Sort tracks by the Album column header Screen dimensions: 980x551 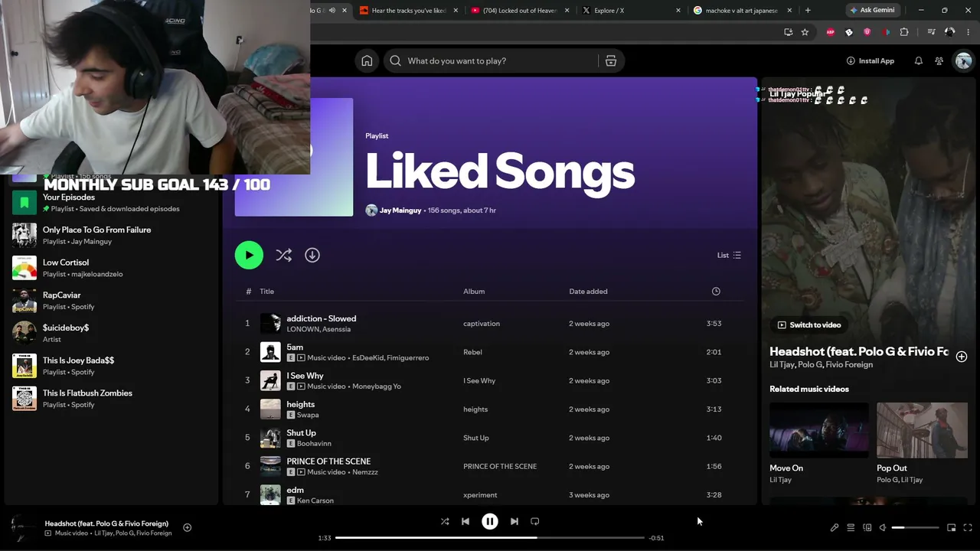pyautogui.click(x=474, y=292)
